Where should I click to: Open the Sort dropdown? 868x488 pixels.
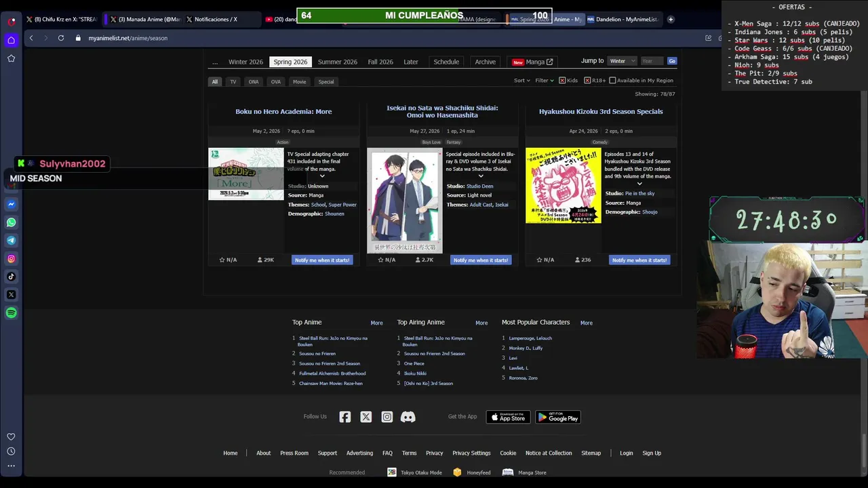pos(521,80)
